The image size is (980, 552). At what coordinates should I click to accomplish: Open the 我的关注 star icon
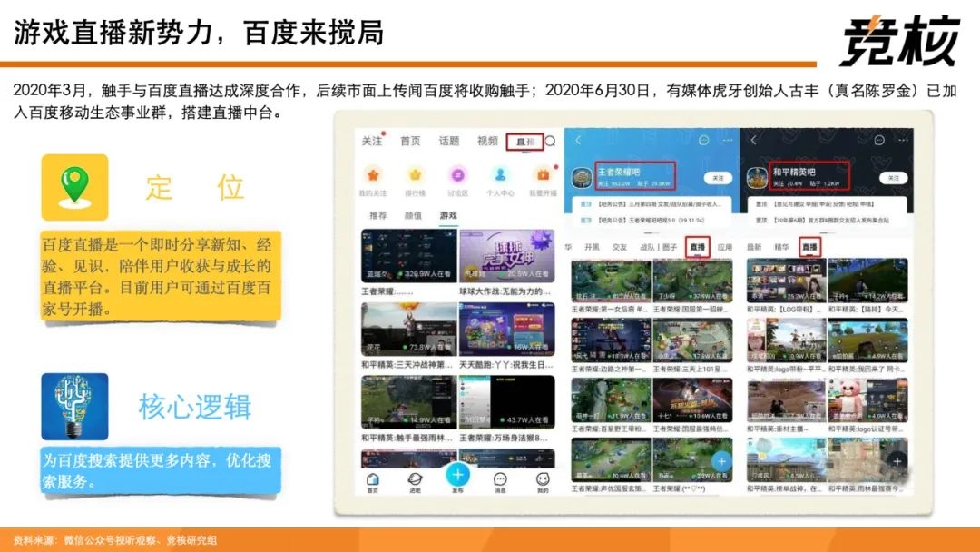click(x=373, y=175)
